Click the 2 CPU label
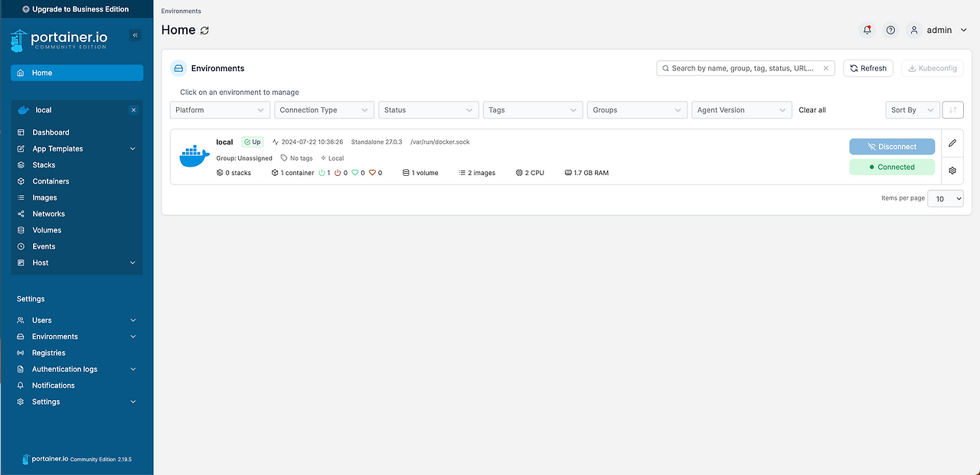This screenshot has height=475, width=980. pyautogui.click(x=530, y=173)
